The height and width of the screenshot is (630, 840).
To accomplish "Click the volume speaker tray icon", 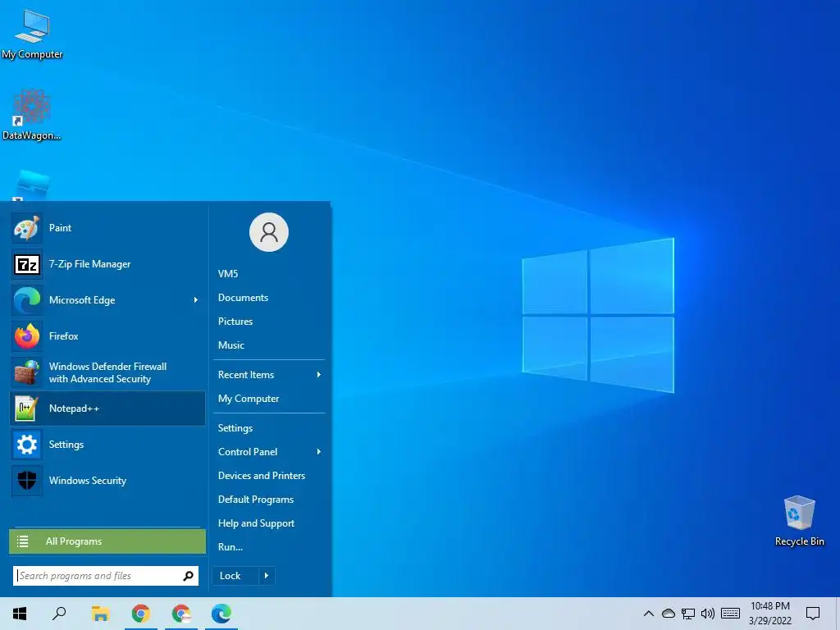I will click(708, 614).
